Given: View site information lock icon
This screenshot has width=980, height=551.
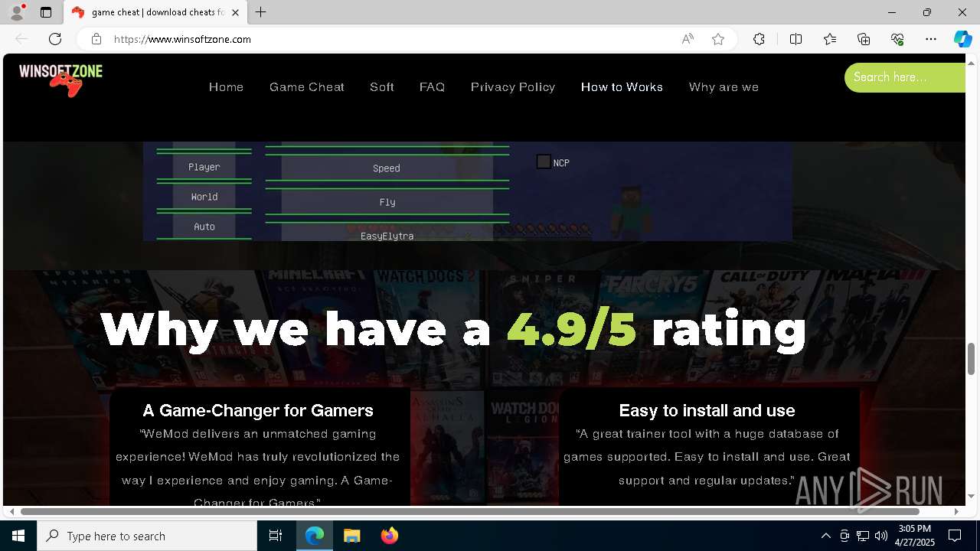Looking at the screenshot, I should tap(96, 39).
